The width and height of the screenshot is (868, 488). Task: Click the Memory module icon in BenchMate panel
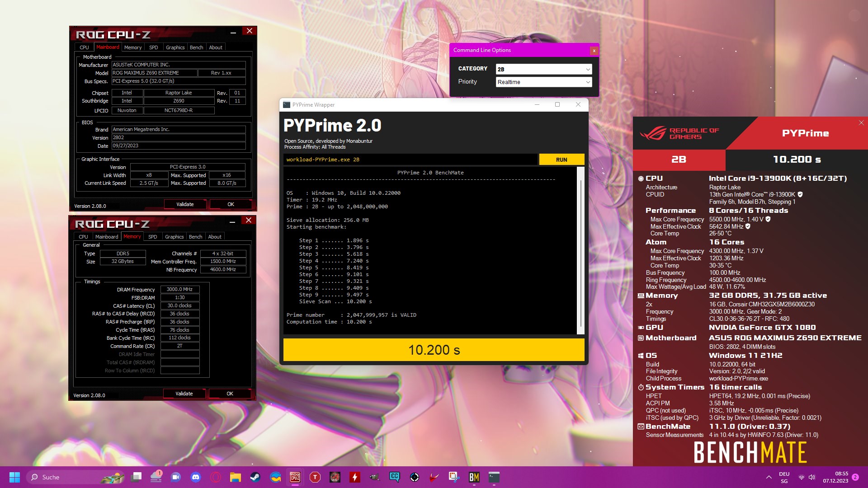click(641, 296)
